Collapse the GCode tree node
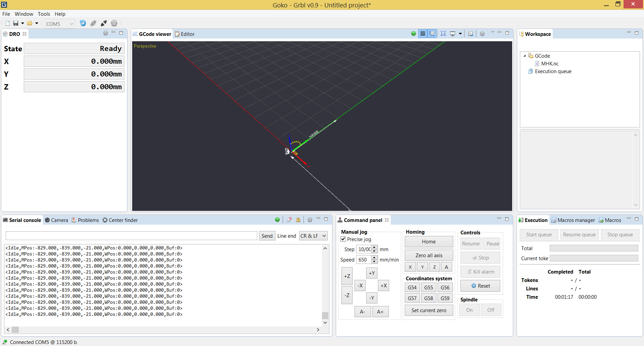Viewport: 644px width, 346px height. [525, 56]
